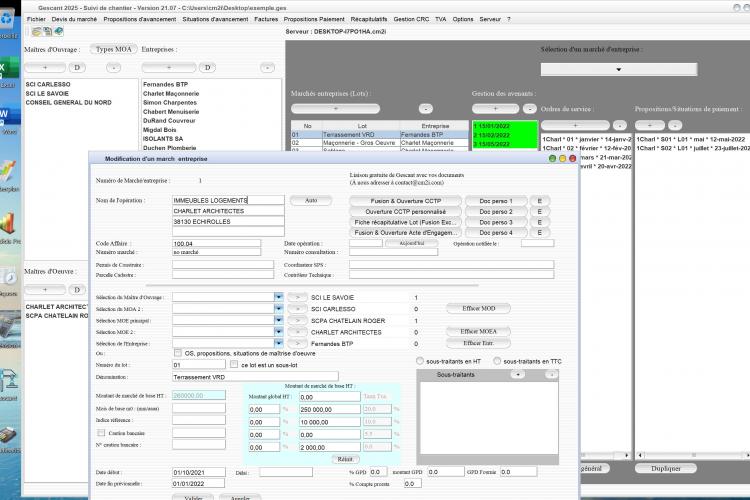
Task: Add a new Entreprise with plus button
Action: click(169, 67)
